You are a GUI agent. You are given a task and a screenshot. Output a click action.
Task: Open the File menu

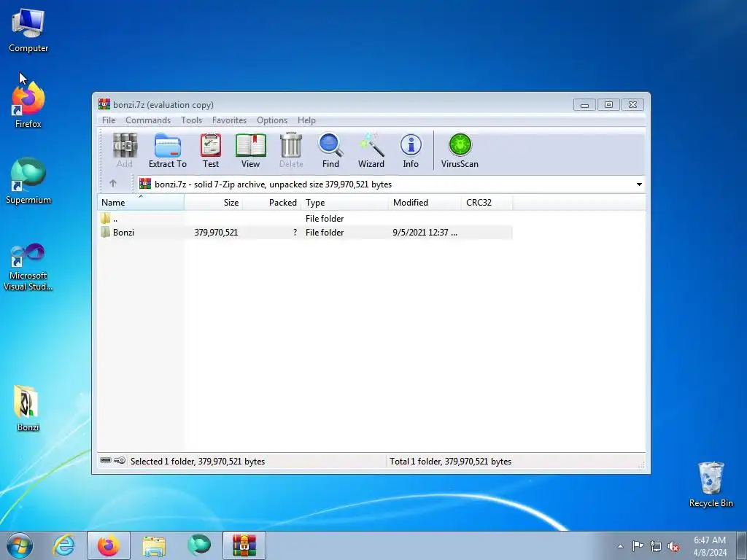tap(109, 120)
